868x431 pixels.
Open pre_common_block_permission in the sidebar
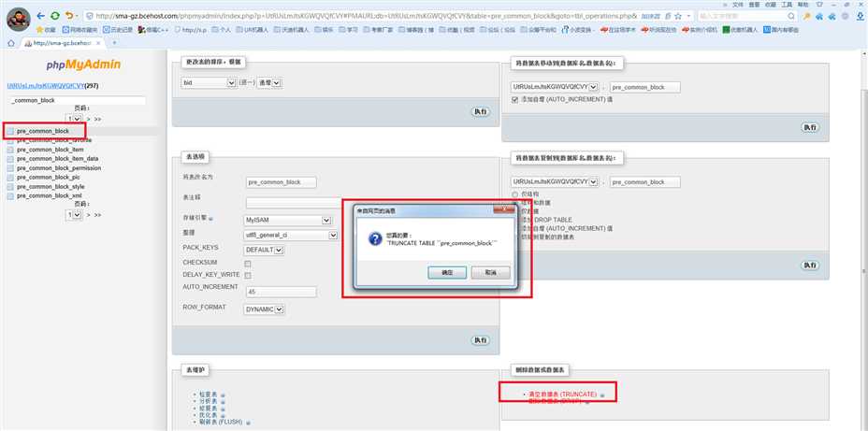59,168
